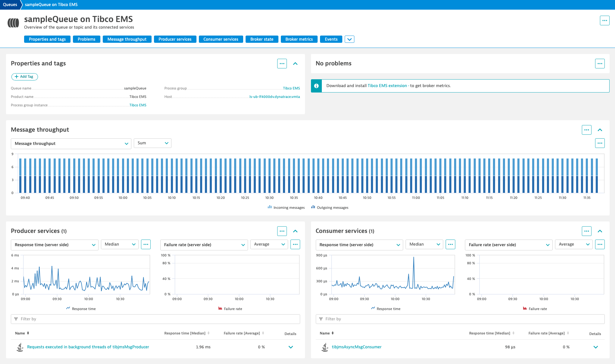
Task: Open Consumer Average aggregation dropdown
Action: 574,244
